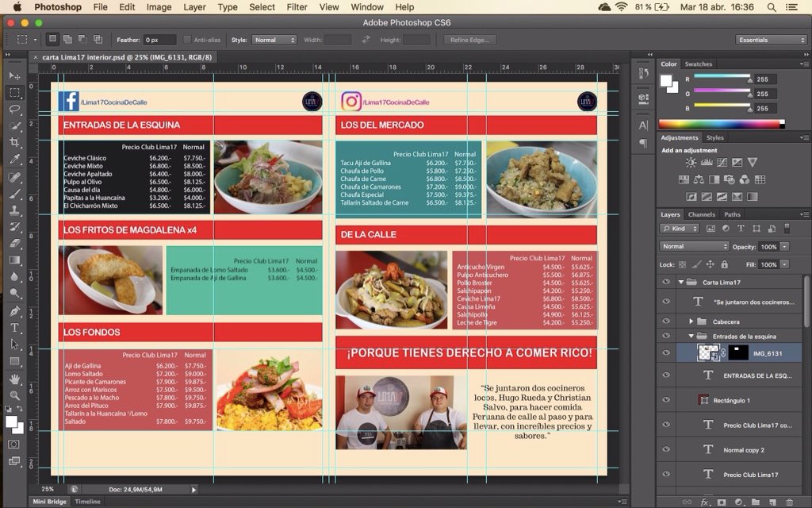Switch to the Channels tab

(x=701, y=214)
